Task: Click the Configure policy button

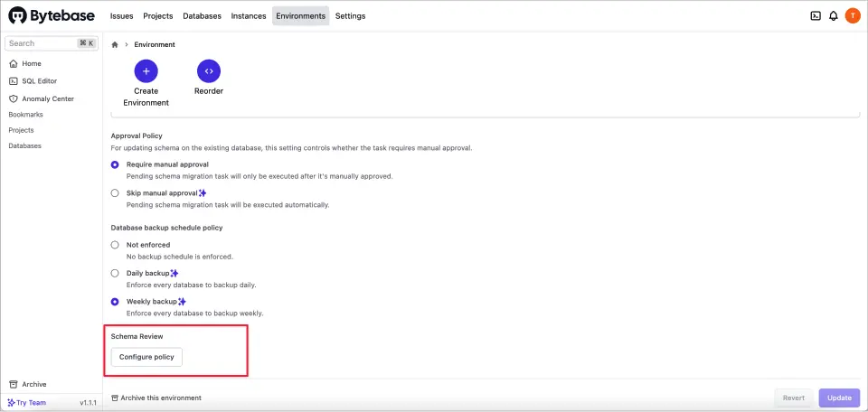Action: pos(146,357)
